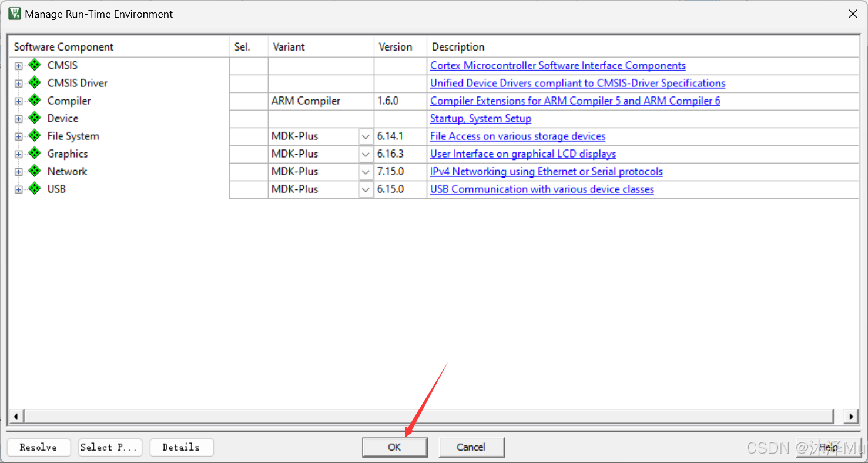Open USB variant dropdown
Image resolution: width=868 pixels, height=463 pixels.
coord(366,189)
